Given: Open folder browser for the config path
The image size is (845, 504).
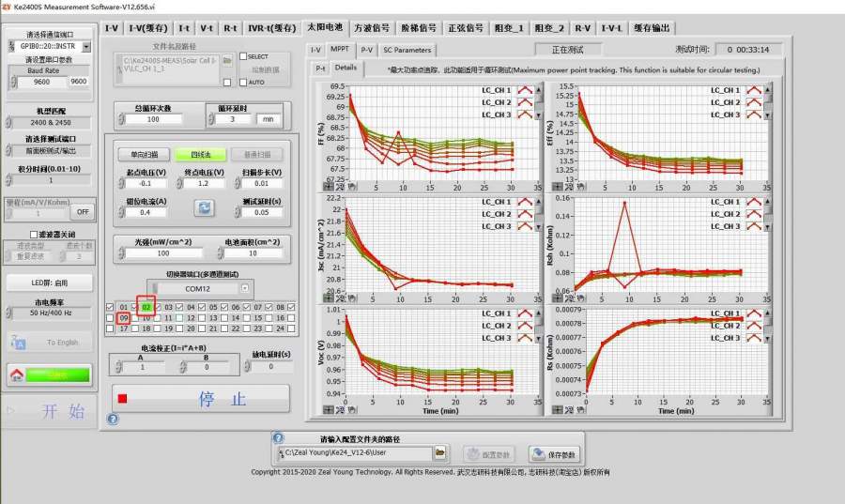Looking at the screenshot, I should (439, 453).
